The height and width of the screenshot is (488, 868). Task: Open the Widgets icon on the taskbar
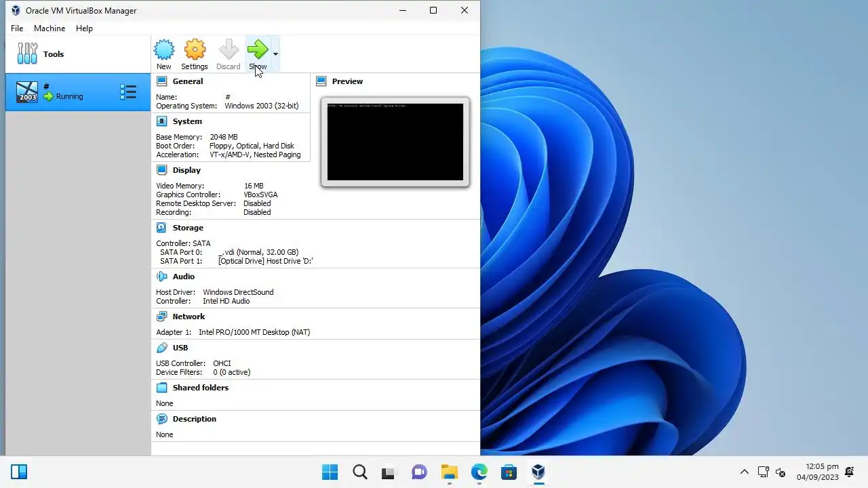click(x=19, y=472)
